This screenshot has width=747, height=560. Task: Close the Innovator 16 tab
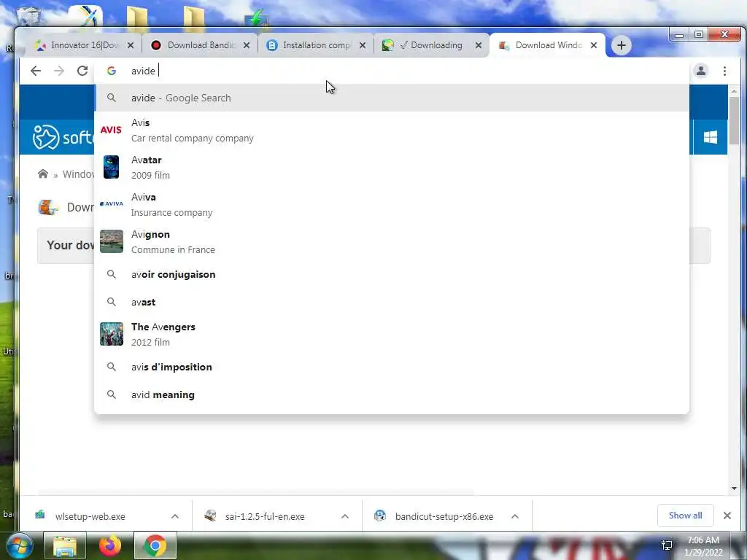(131, 45)
